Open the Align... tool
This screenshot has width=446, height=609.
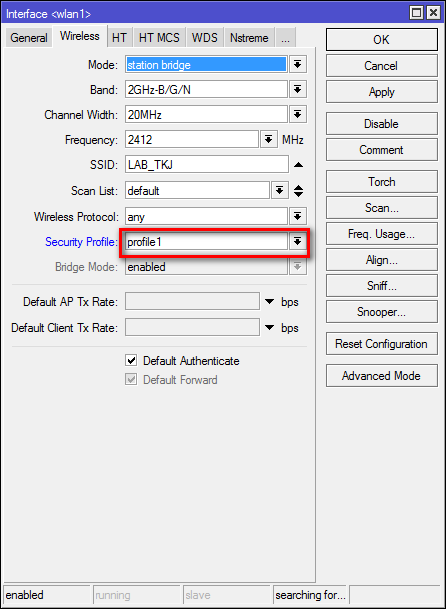click(x=382, y=260)
